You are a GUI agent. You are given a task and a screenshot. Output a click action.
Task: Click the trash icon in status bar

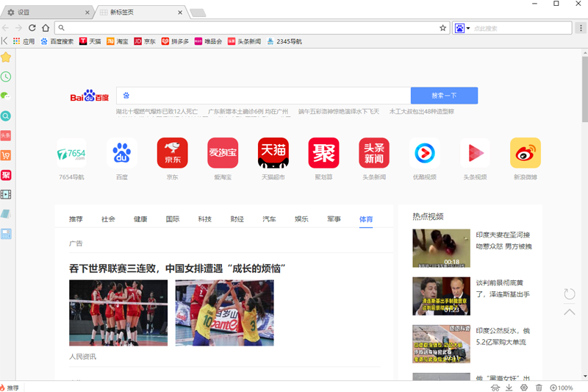(539, 388)
